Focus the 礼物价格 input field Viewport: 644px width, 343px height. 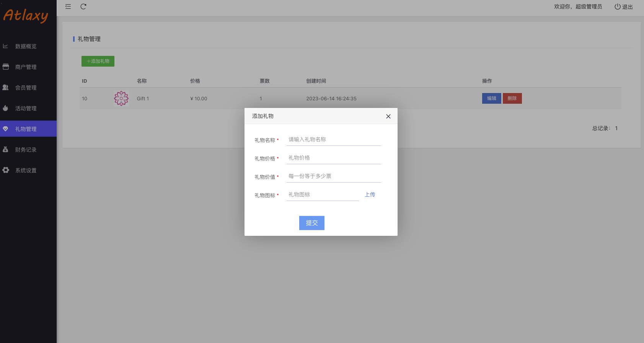tap(333, 158)
